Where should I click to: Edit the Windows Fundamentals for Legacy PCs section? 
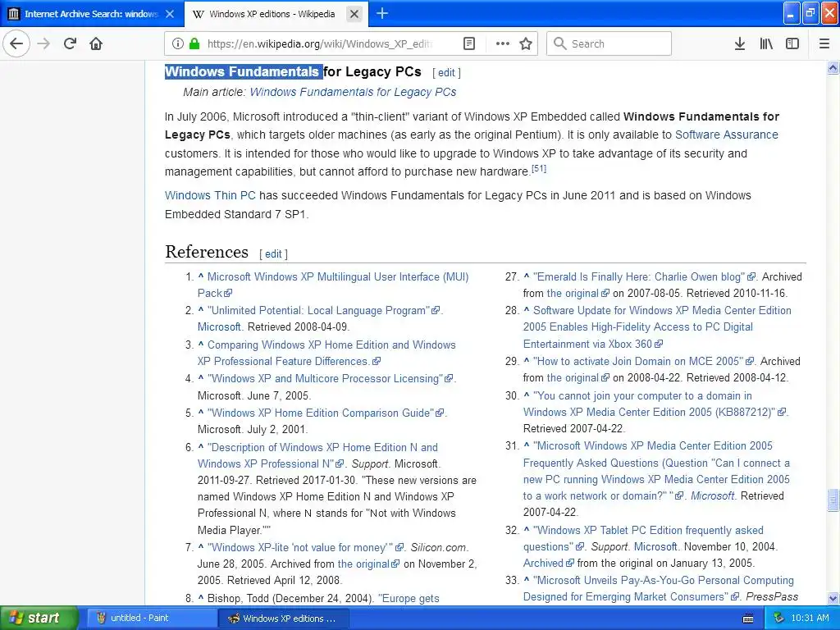coord(446,72)
